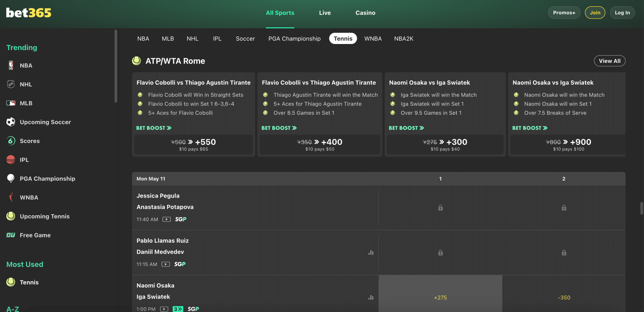Select the WNBA sport tab
644x312 pixels.
[373, 38]
